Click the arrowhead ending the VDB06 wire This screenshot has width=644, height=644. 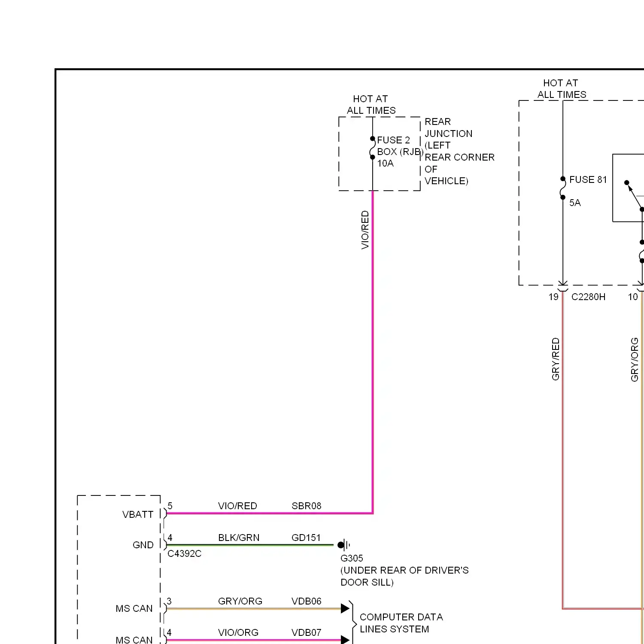(x=345, y=608)
